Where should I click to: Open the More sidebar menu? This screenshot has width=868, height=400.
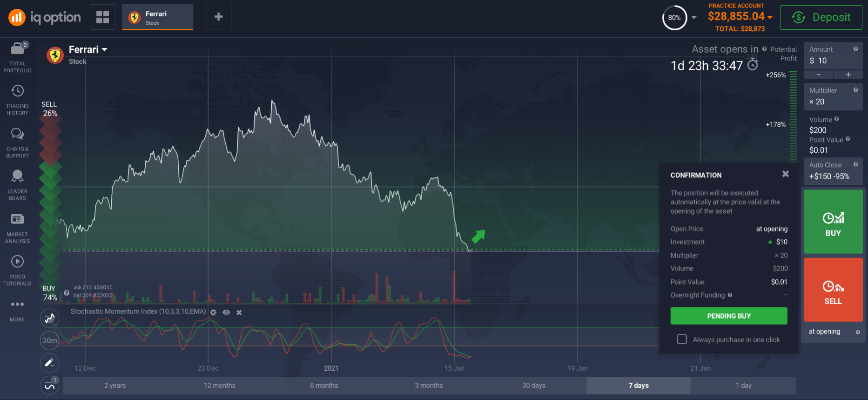tap(18, 311)
